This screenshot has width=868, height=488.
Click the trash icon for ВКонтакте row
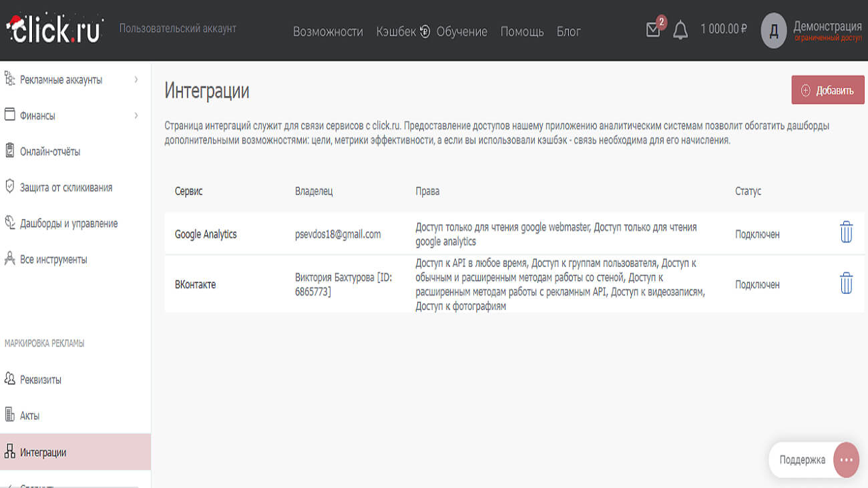[846, 284]
